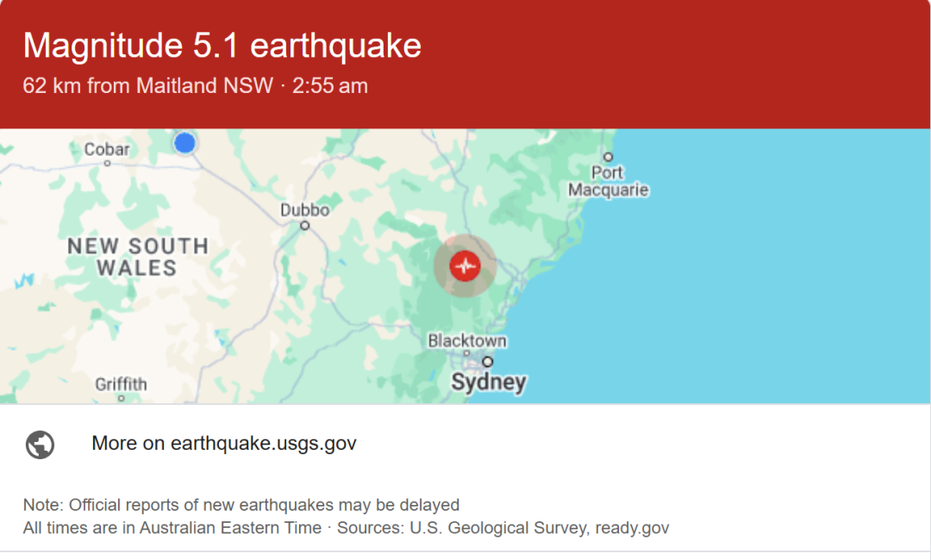Click the Griffith town marker circle
931x560 pixels.
tap(122, 398)
